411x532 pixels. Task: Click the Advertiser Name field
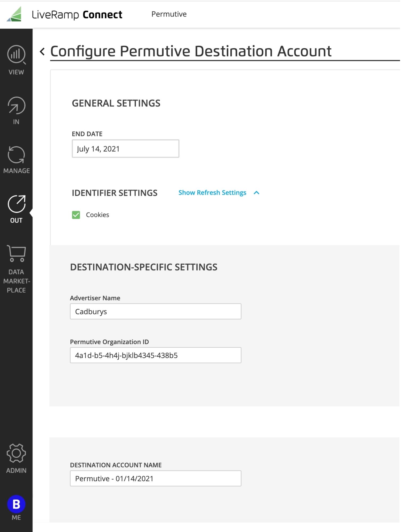click(x=156, y=311)
